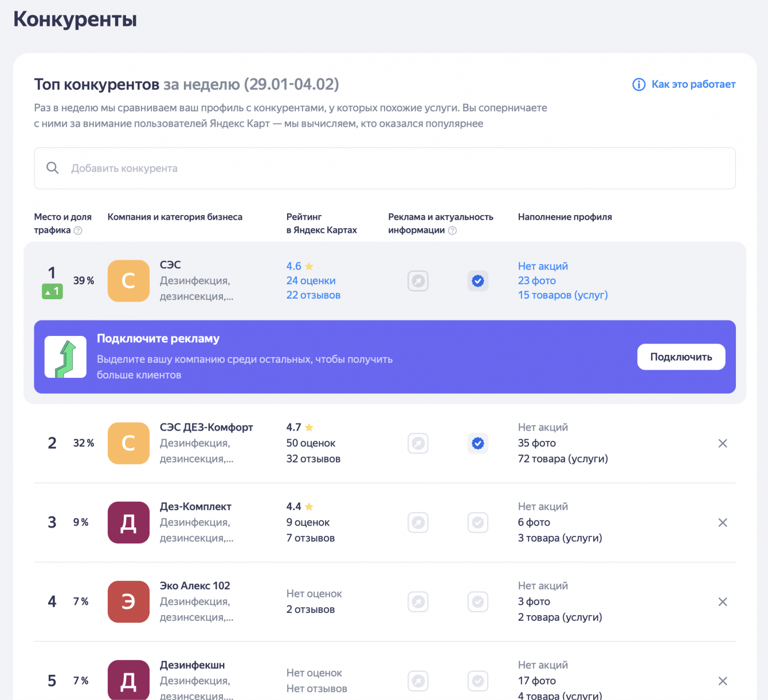Open the '23 фото' link for СЭС
This screenshot has width=768, height=700.
[537, 281]
